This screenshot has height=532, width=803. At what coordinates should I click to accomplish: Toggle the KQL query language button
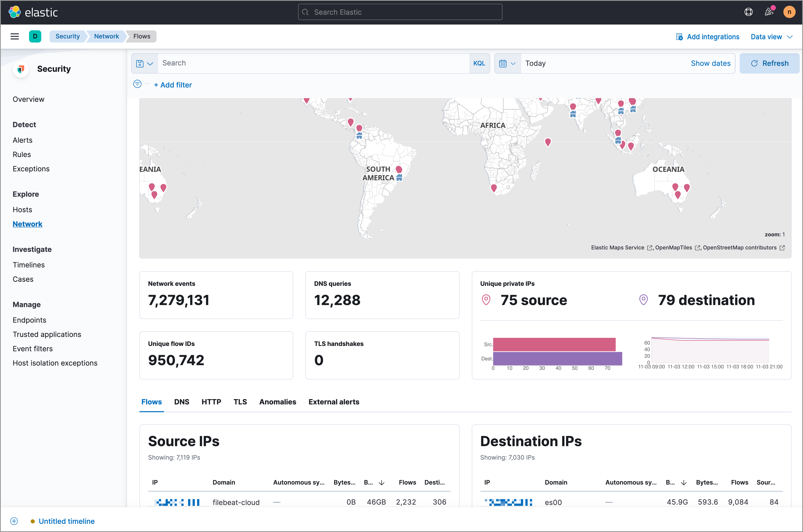tap(479, 63)
